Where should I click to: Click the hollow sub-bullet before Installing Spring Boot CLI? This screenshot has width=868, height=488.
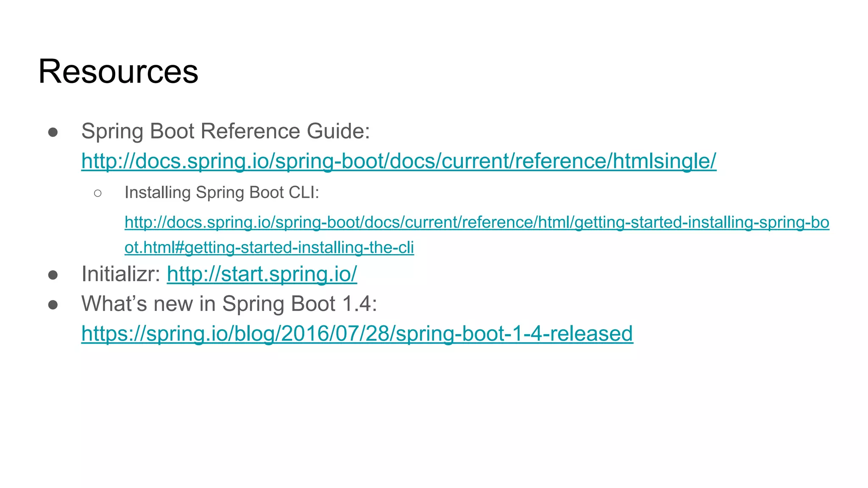point(98,194)
